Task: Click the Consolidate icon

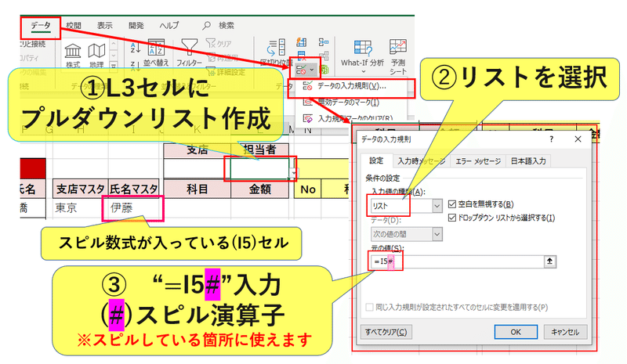Action: click(x=324, y=42)
